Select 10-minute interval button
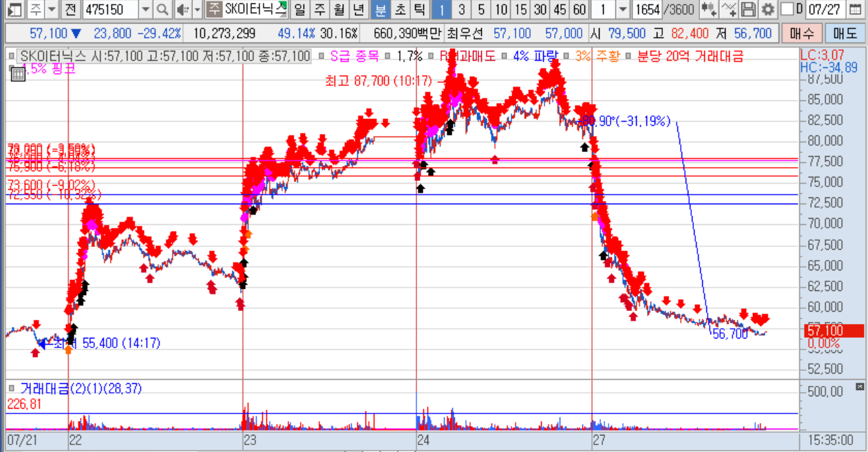868x452 pixels. click(x=501, y=10)
